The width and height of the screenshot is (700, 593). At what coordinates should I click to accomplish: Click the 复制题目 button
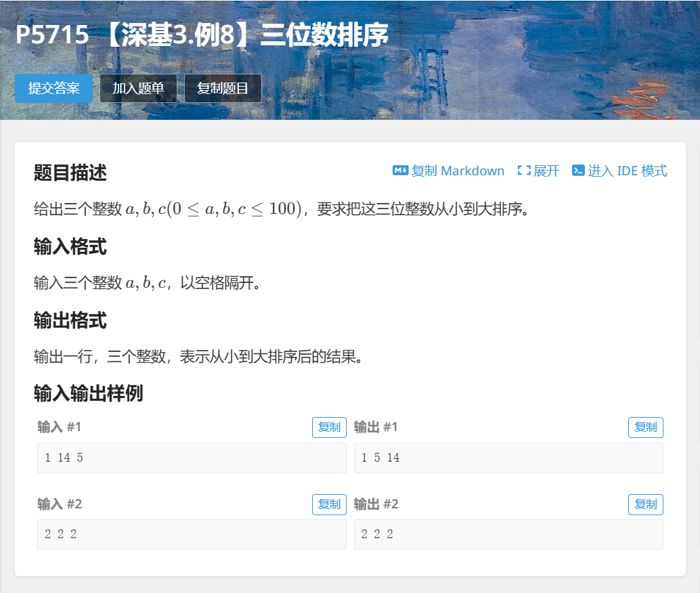[223, 88]
